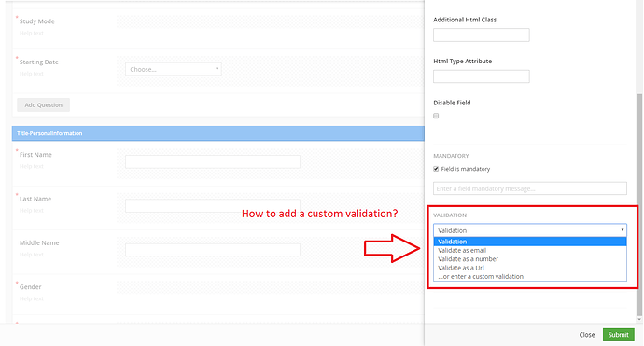The image size is (644, 346).
Task: Uncheck 'Field is mandatory' checkbox
Action: 436,169
